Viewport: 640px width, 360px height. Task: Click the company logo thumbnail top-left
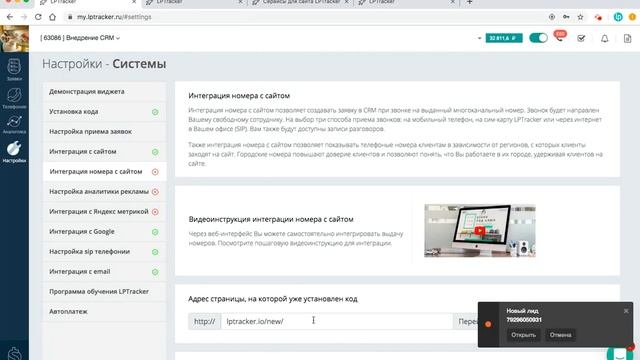[14, 38]
